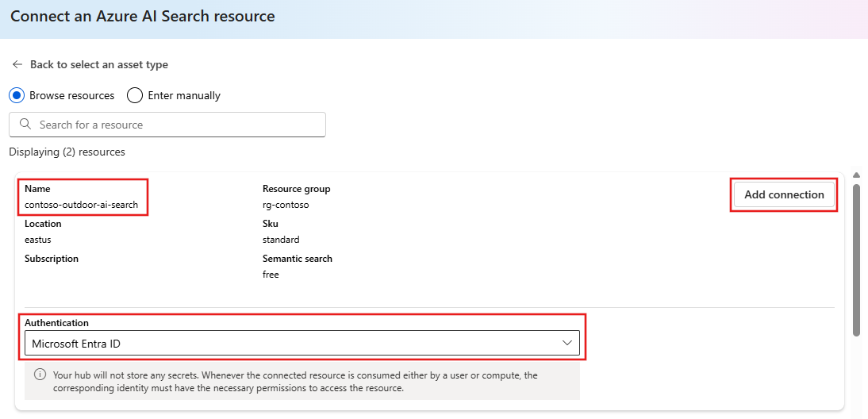Click the Subscription label
868x419 pixels.
pos(52,259)
